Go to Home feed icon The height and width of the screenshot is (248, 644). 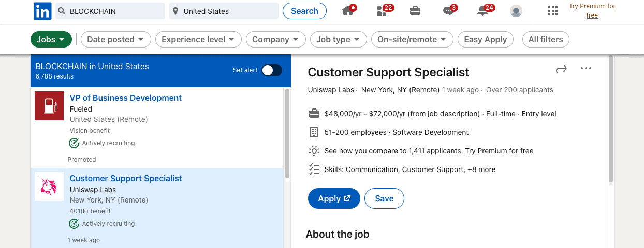[349, 11]
